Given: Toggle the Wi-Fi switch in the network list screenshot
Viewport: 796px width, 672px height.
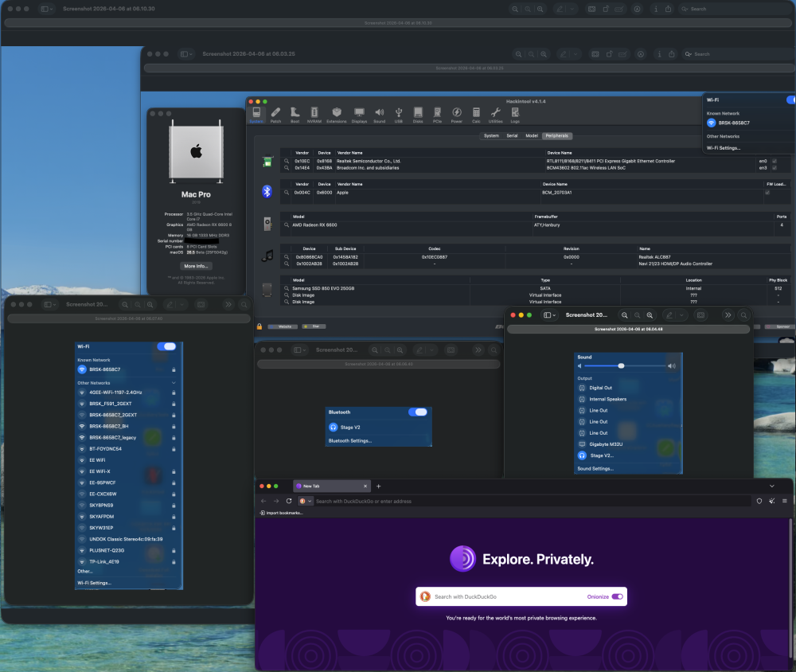Looking at the screenshot, I should click(x=166, y=346).
